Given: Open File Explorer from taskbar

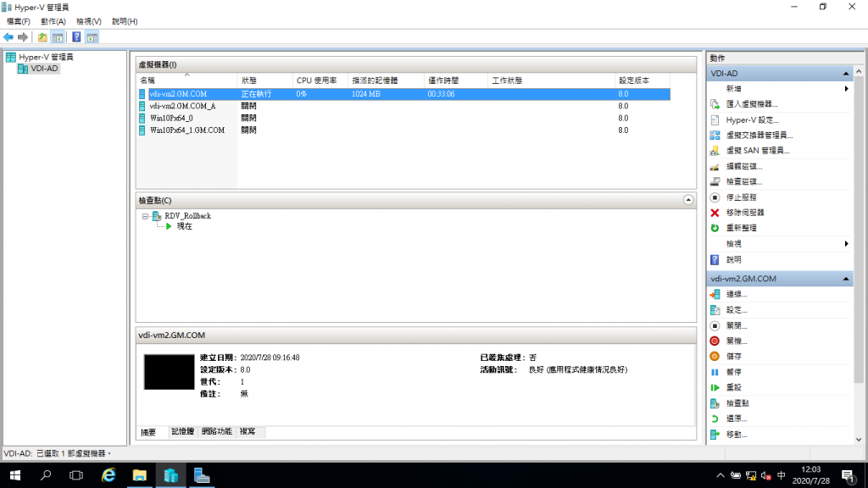Looking at the screenshot, I should click(140, 475).
